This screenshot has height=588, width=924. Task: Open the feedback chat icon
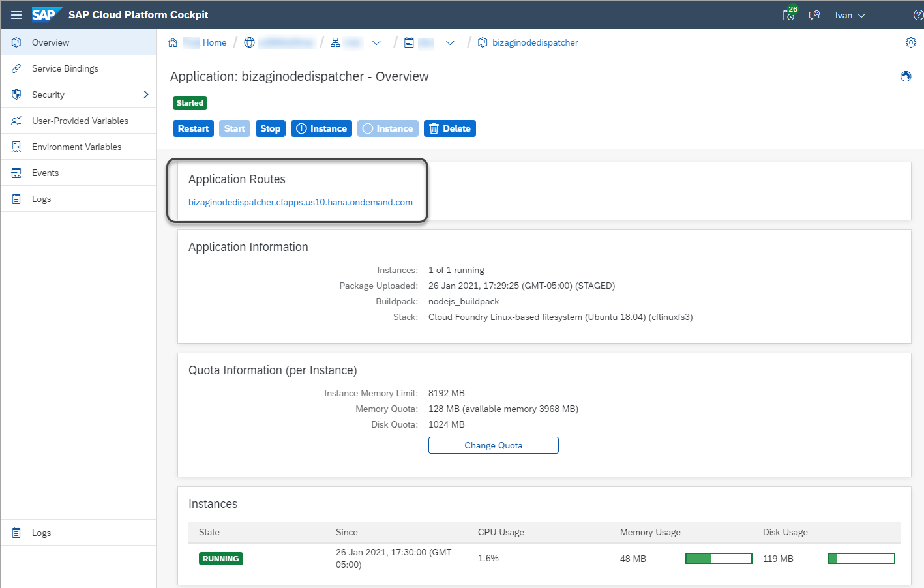[x=814, y=15]
